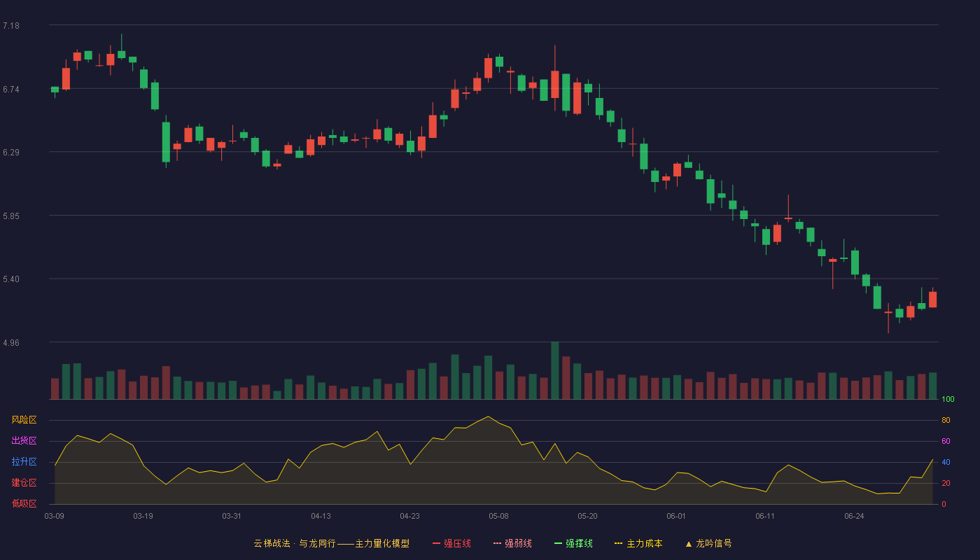This screenshot has height=560, width=980.
Task: Click the 低吸区 zone label
Action: tap(24, 504)
